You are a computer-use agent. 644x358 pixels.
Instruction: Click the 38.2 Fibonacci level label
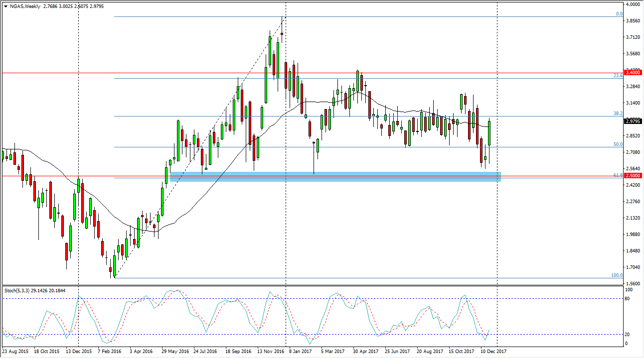tap(618, 114)
